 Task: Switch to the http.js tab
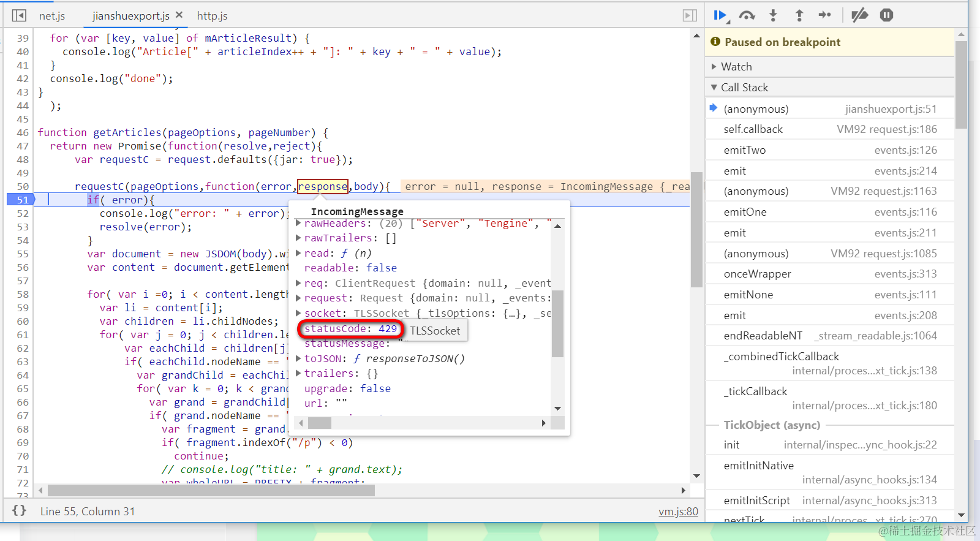coord(212,15)
